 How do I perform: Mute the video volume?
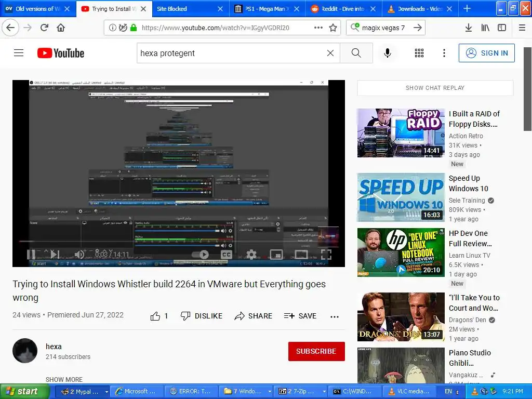tap(79, 254)
